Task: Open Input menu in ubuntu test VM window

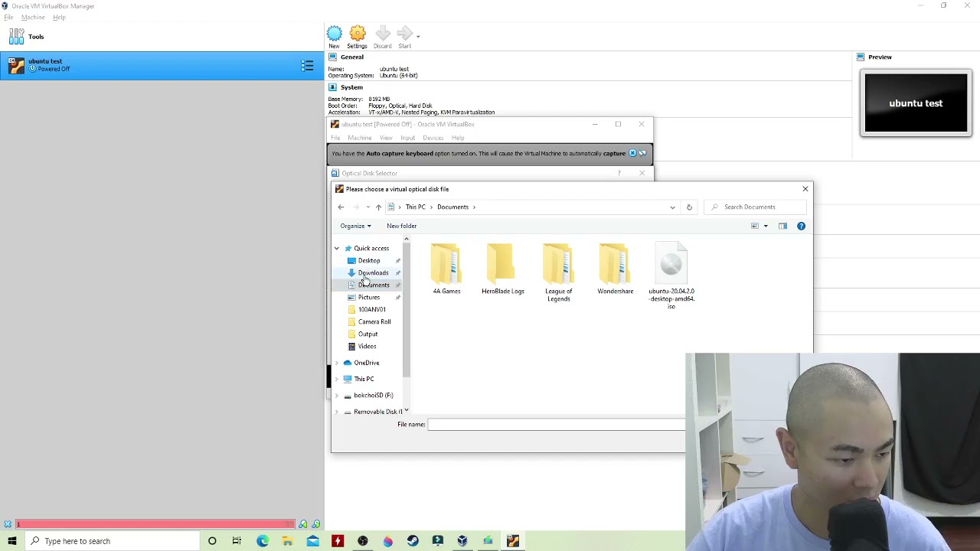Action: click(407, 138)
